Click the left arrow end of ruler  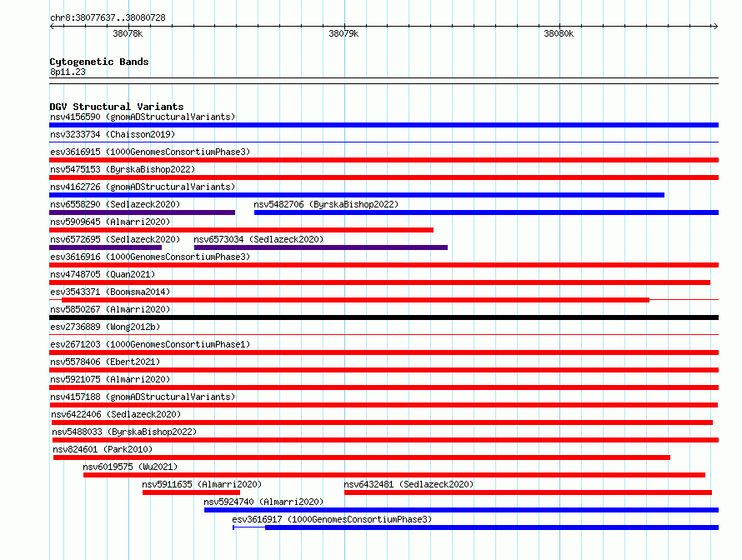pos(52,27)
